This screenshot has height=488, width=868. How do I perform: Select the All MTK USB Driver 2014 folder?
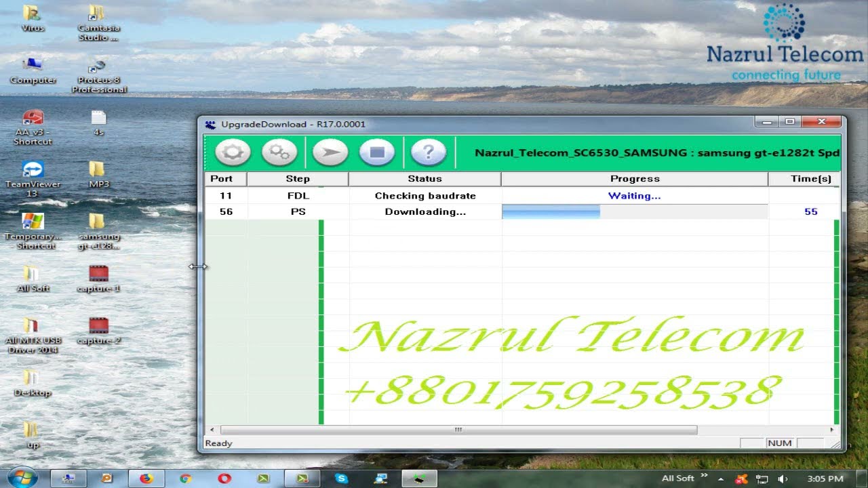tap(33, 335)
